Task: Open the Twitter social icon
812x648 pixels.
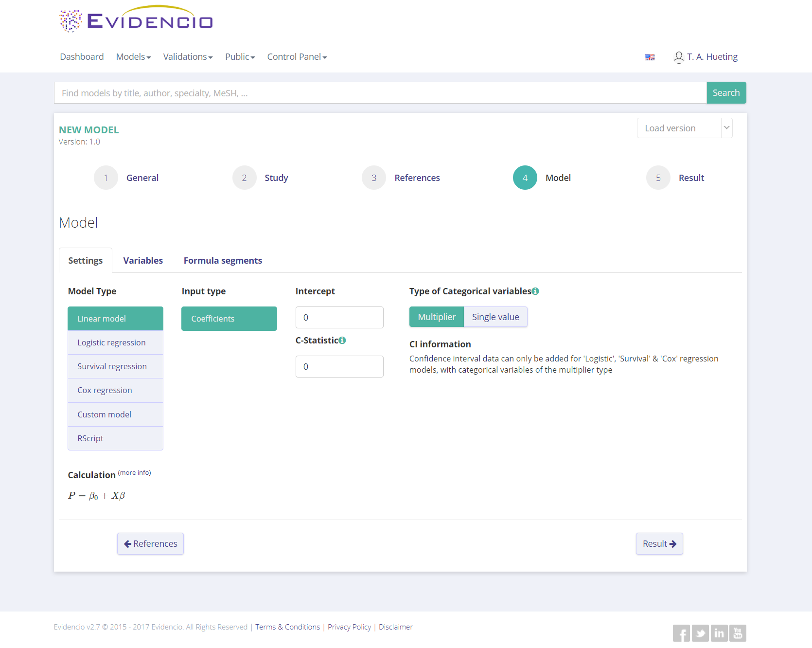Action: click(700, 633)
